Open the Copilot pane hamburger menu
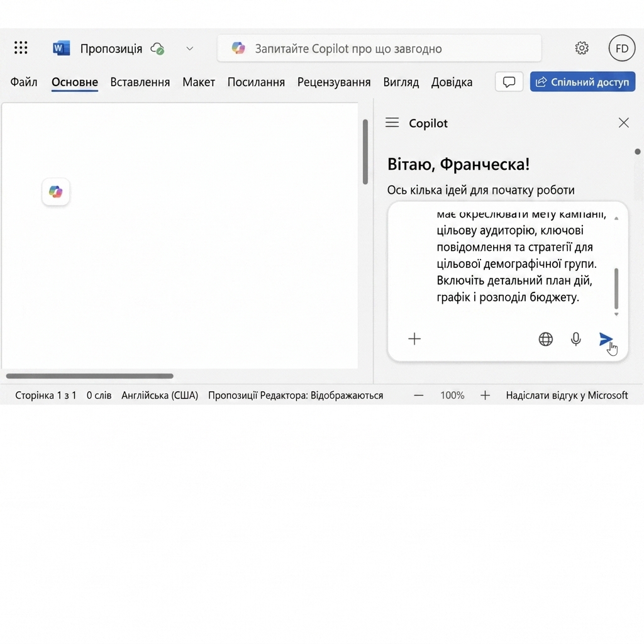 [x=392, y=123]
